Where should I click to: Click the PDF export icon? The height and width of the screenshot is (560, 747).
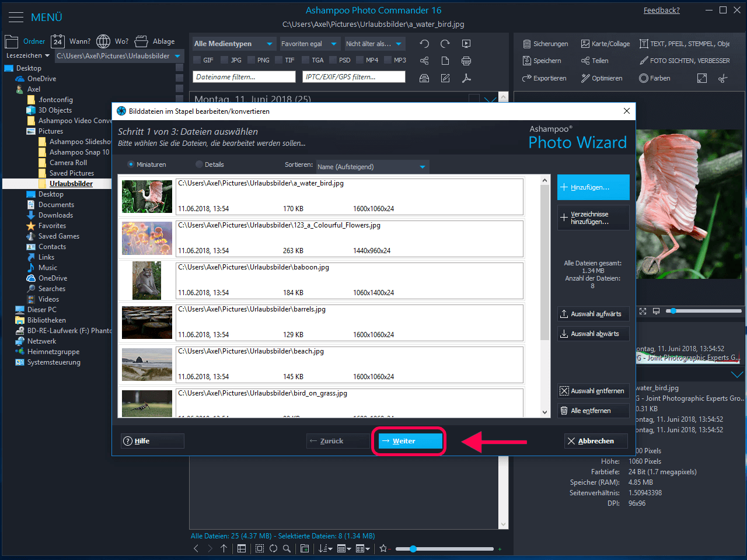[466, 78]
